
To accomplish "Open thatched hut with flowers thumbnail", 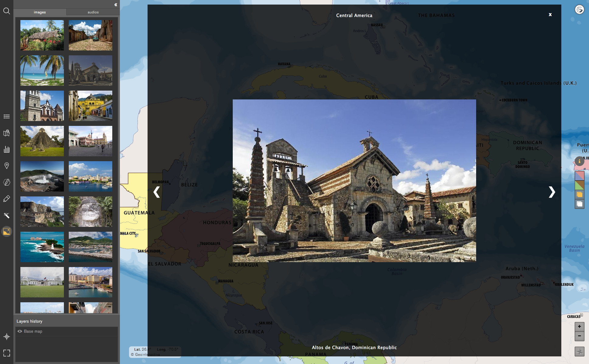I will [42, 35].
